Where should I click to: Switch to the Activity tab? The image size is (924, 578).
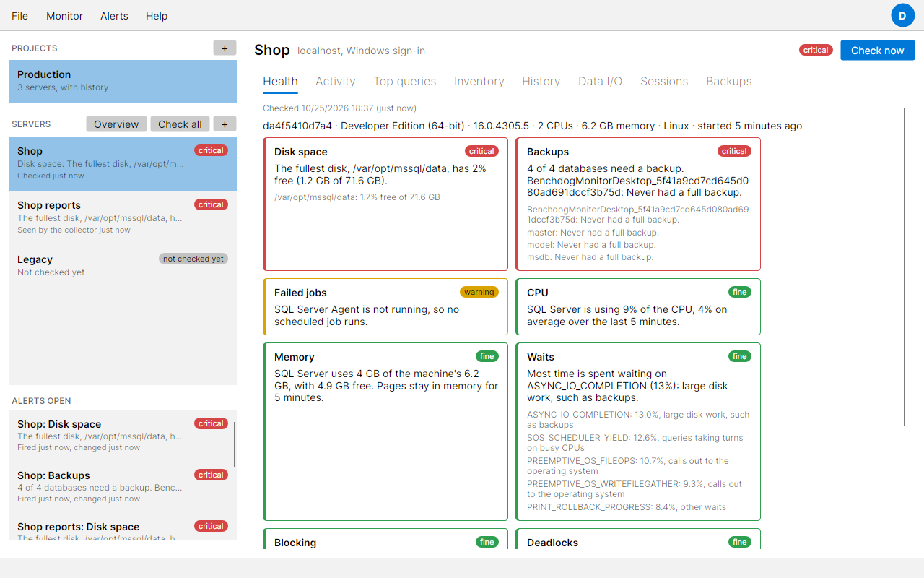pyautogui.click(x=336, y=82)
